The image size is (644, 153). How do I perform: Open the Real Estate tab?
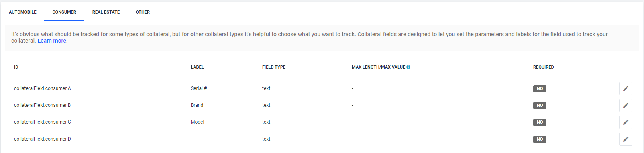[x=106, y=12]
